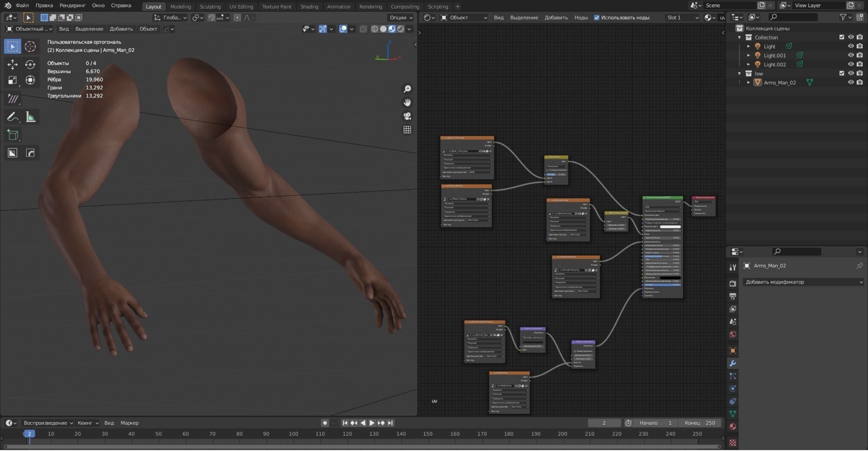Toggle viewport overlays display

tap(343, 29)
